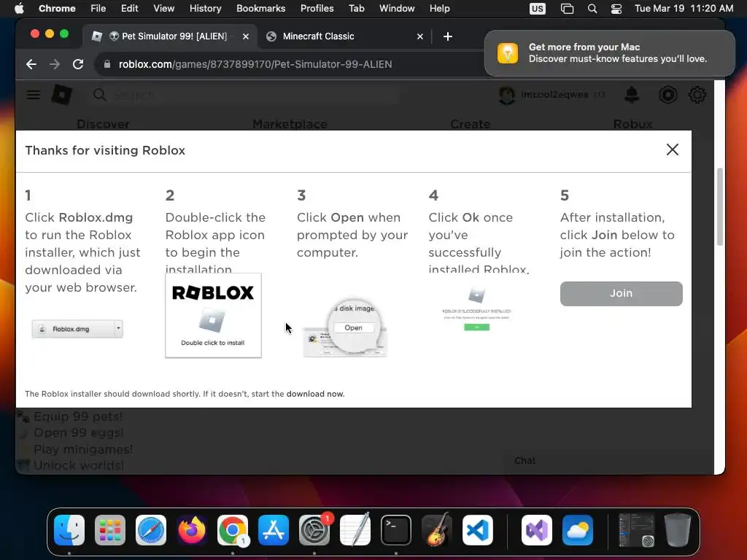This screenshot has height=560, width=747.
Task: Click the Get more from your Mac notification
Action: [610, 52]
